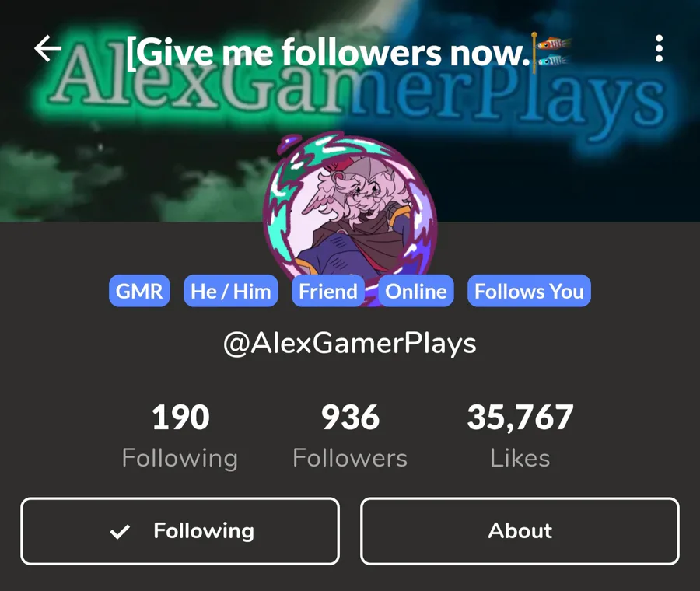Open the About section
The height and width of the screenshot is (591, 700).
(x=520, y=531)
